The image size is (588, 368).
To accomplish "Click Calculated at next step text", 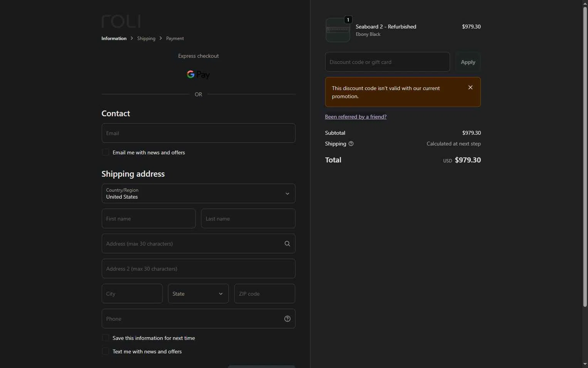I will 454,144.
